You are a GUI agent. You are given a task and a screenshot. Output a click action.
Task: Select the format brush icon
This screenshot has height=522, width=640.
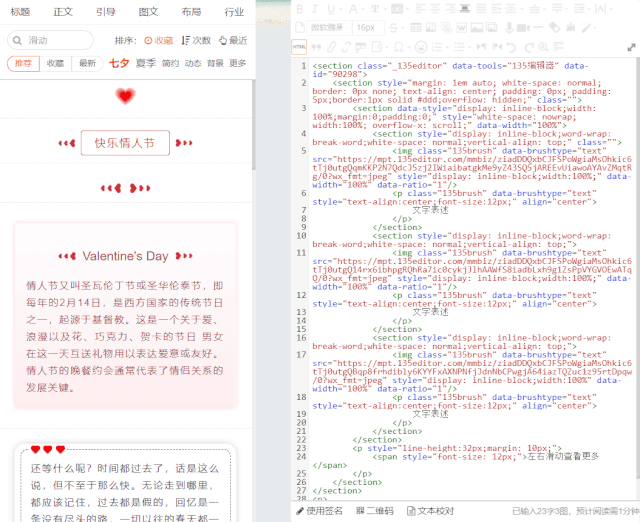pyautogui.click(x=570, y=27)
